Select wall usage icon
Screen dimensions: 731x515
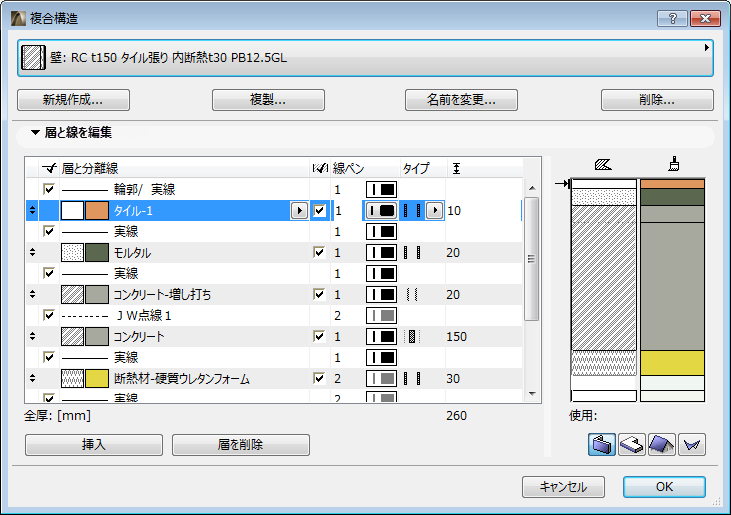coord(601,444)
